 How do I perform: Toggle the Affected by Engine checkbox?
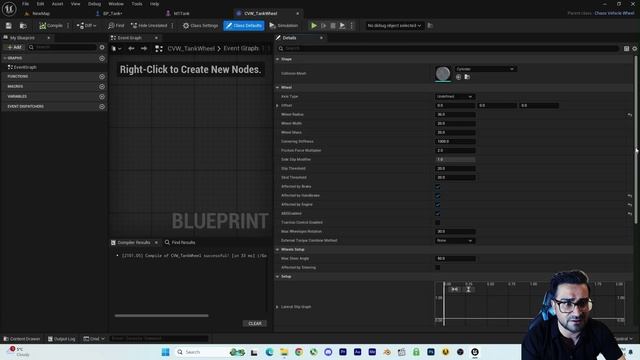(438, 204)
